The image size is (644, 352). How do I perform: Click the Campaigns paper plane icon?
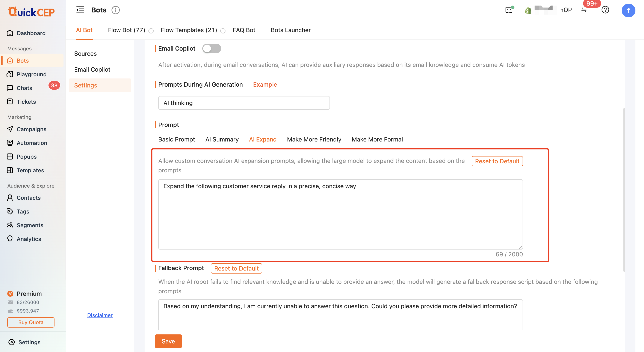click(x=10, y=129)
